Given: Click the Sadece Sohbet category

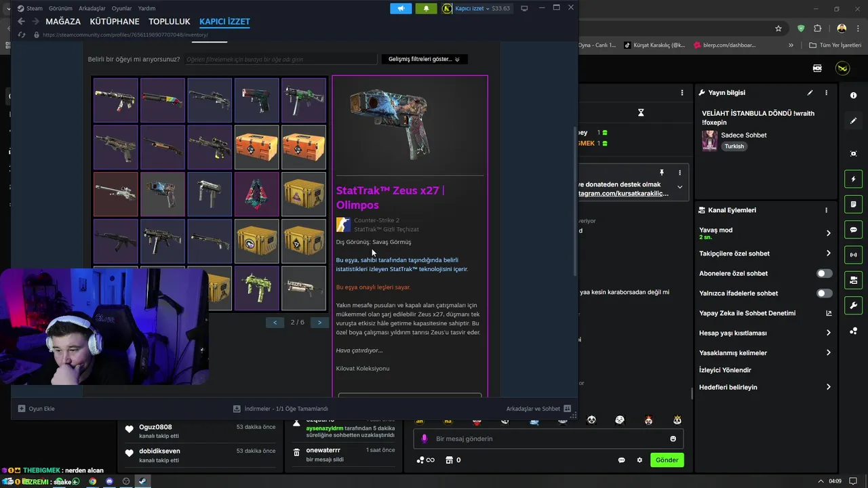Looking at the screenshot, I should (744, 135).
